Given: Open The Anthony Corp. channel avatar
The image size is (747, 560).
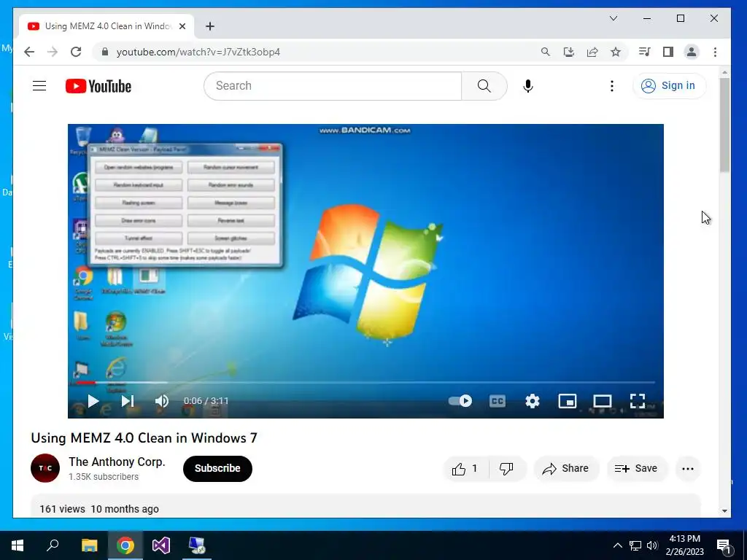Looking at the screenshot, I should (45, 468).
